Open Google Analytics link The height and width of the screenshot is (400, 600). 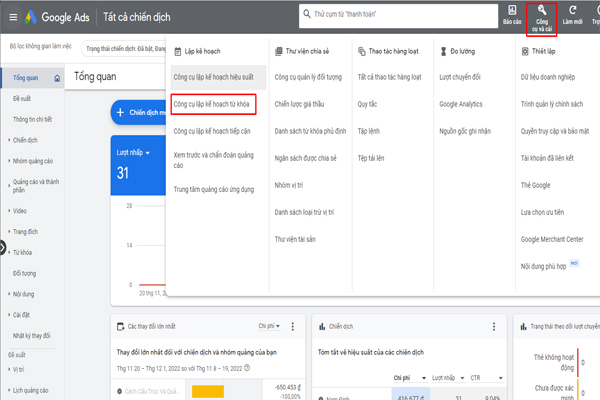coord(461,104)
